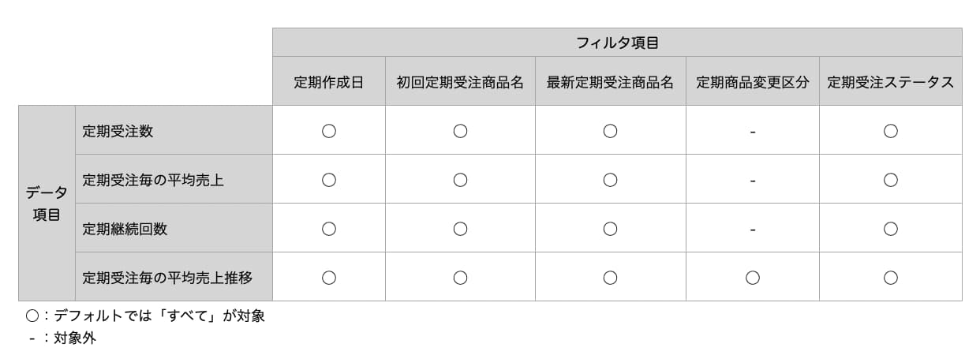Select the 初回定期受注商品名 column header
Viewport: 980px width, 355px height.
[x=460, y=81]
